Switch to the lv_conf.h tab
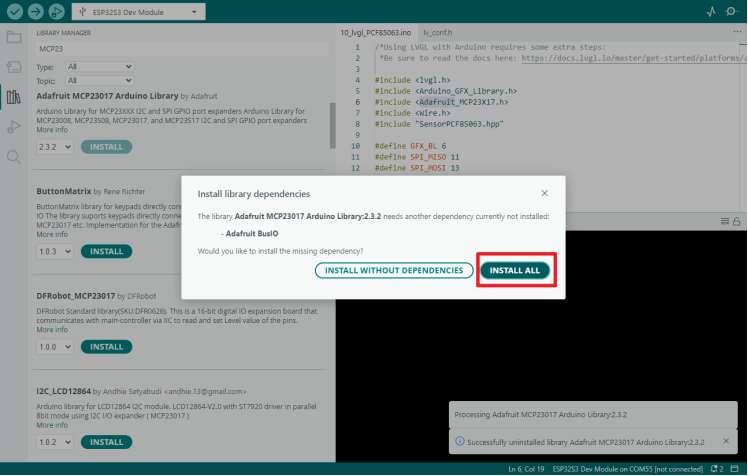This screenshot has width=748, height=476. (437, 32)
